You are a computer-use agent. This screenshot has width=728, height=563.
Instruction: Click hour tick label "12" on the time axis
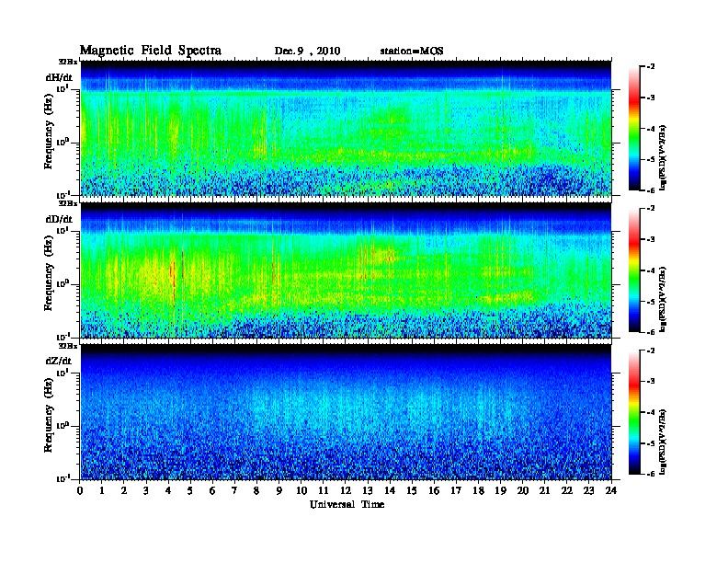click(346, 491)
